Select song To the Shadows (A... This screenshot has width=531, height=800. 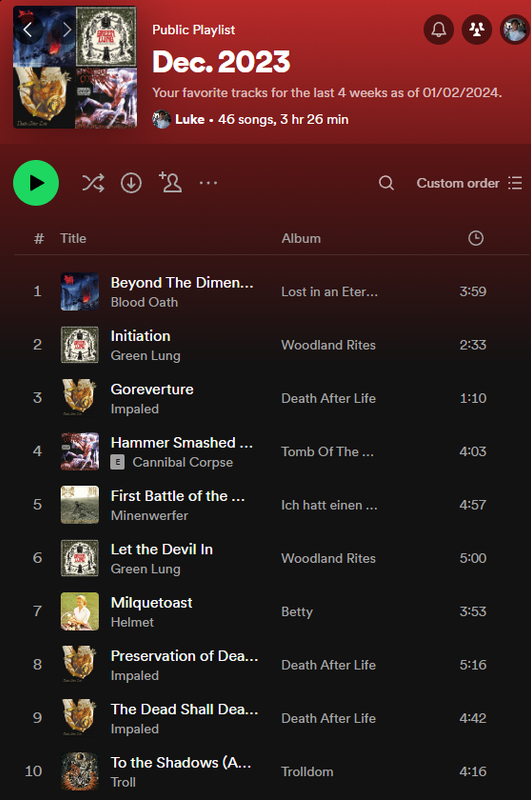click(x=181, y=762)
